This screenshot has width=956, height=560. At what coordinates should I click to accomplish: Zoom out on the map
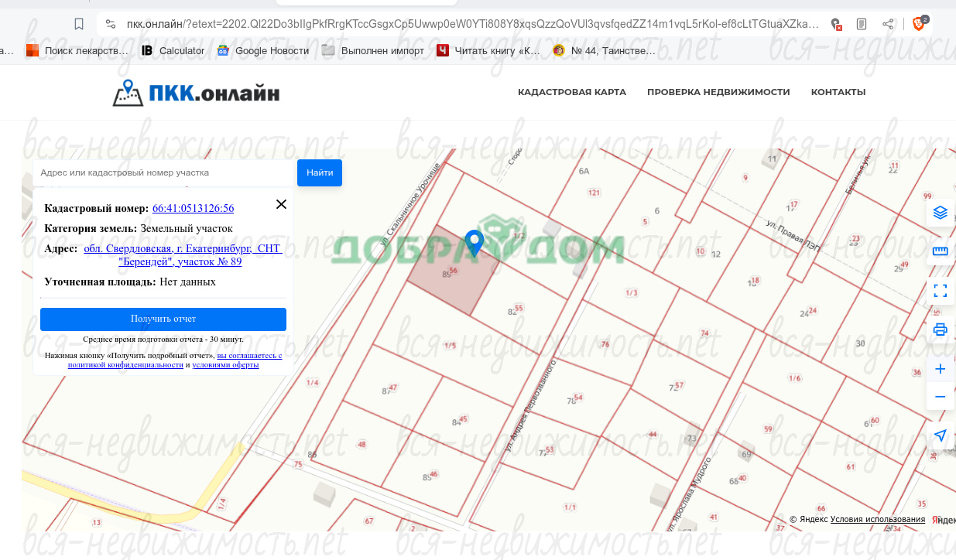point(940,397)
